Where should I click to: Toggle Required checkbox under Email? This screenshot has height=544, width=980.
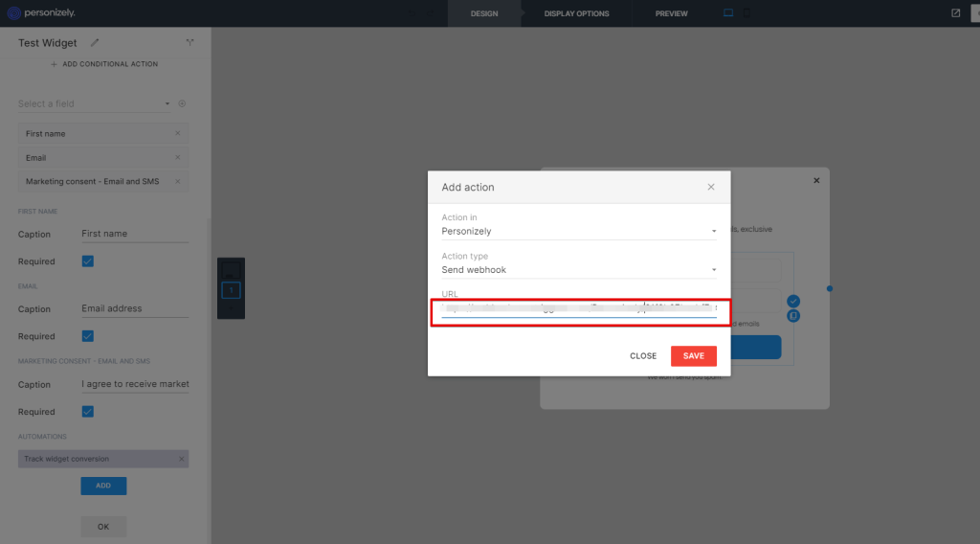pyautogui.click(x=87, y=336)
